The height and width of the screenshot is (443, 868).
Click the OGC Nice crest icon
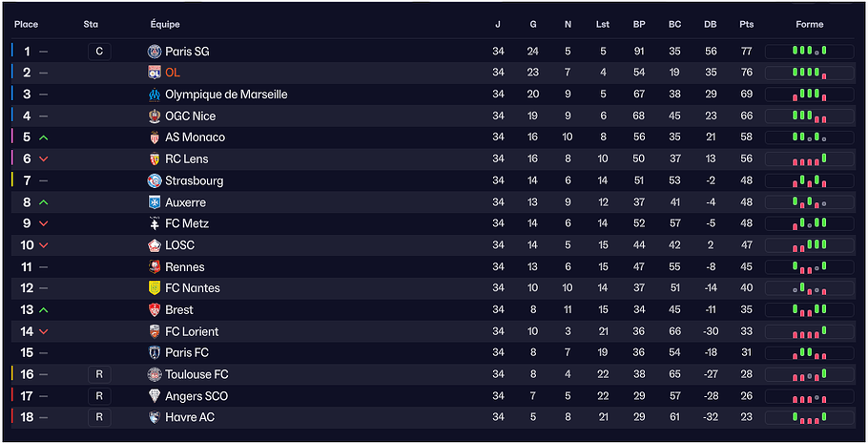(x=155, y=116)
